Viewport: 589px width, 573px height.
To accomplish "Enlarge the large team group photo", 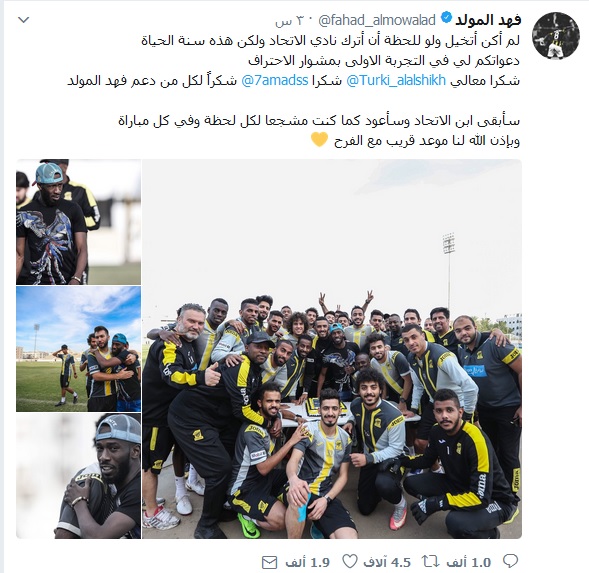I will (332, 349).
